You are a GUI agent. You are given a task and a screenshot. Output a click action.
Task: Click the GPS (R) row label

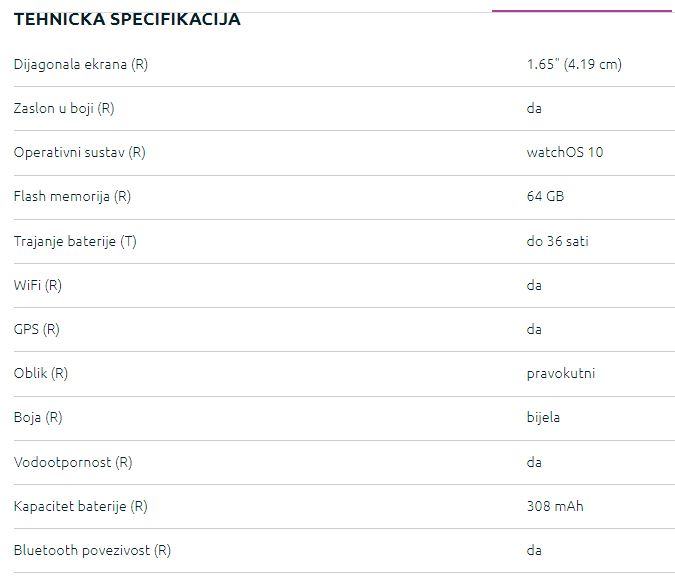37,329
